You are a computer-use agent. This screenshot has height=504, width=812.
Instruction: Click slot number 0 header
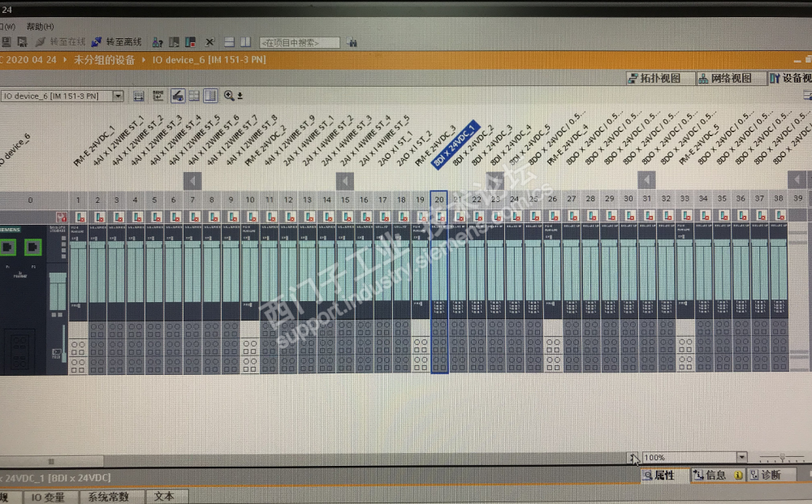[x=31, y=200]
